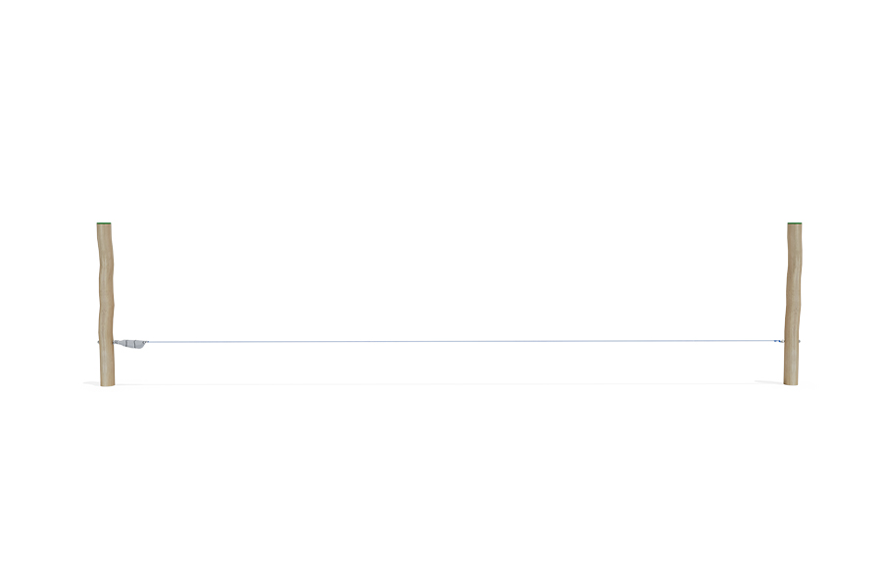Click the rope hook at right post
The image size is (882, 588).
pyautogui.click(x=779, y=341)
